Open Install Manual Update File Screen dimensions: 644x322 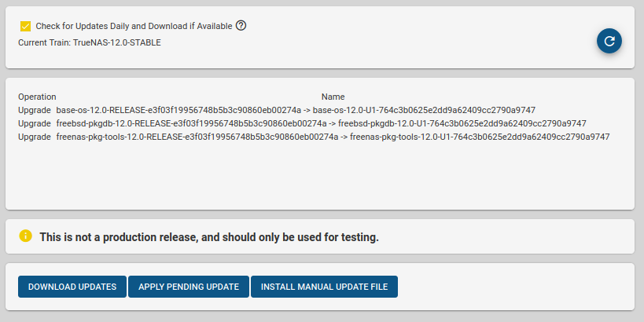[x=324, y=287]
